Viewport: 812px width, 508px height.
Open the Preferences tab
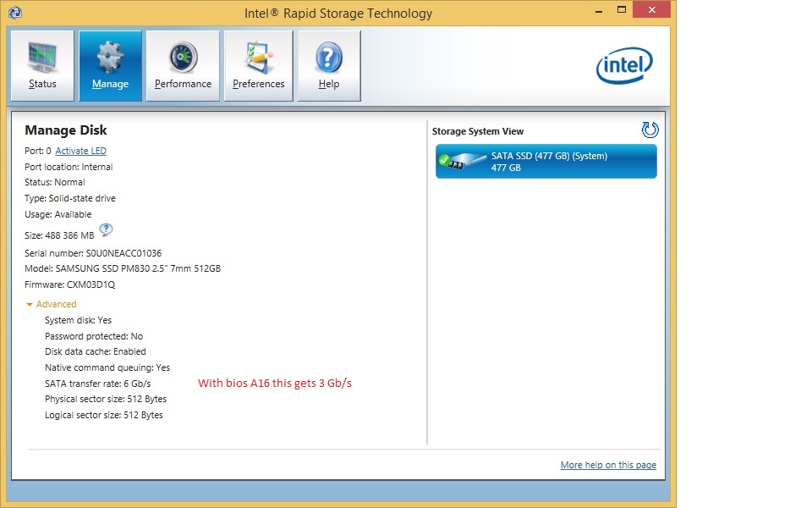pos(259,66)
